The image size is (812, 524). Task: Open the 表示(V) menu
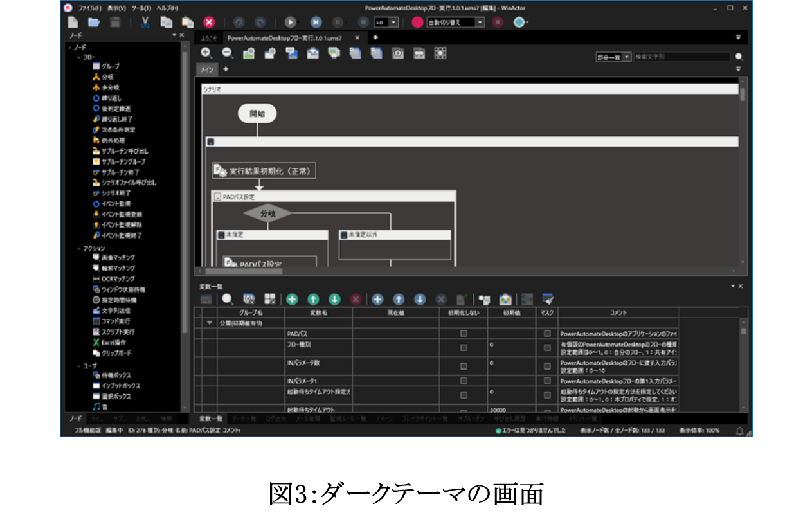(x=116, y=8)
